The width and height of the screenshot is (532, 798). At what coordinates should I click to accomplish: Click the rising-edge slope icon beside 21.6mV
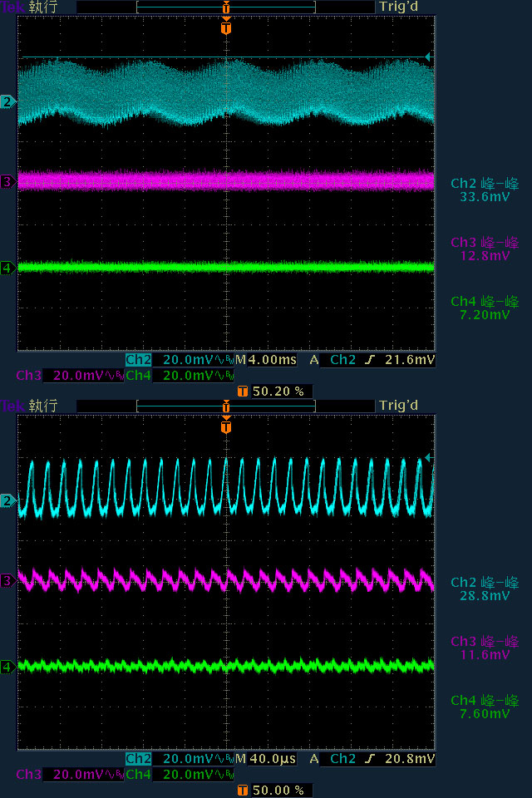(x=370, y=360)
